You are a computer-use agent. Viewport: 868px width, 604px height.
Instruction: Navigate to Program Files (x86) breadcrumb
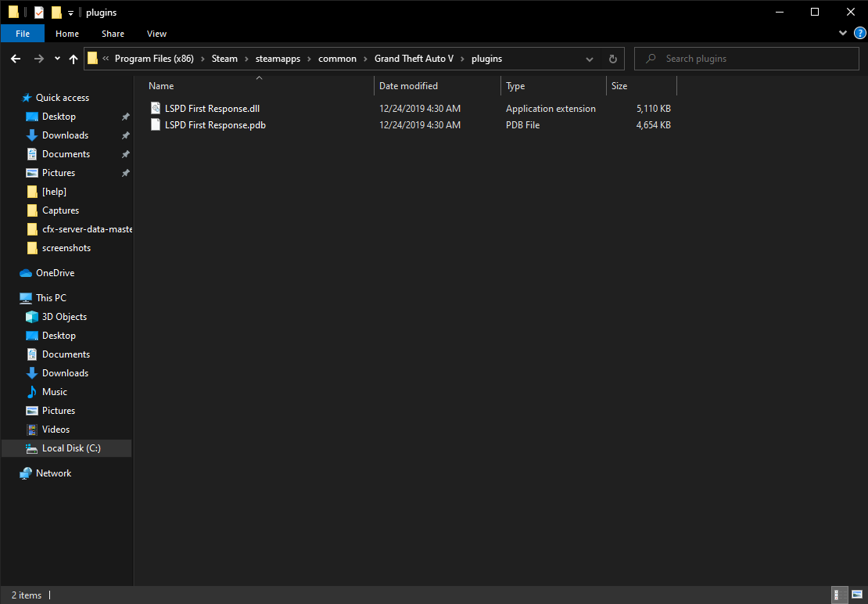pyautogui.click(x=155, y=59)
